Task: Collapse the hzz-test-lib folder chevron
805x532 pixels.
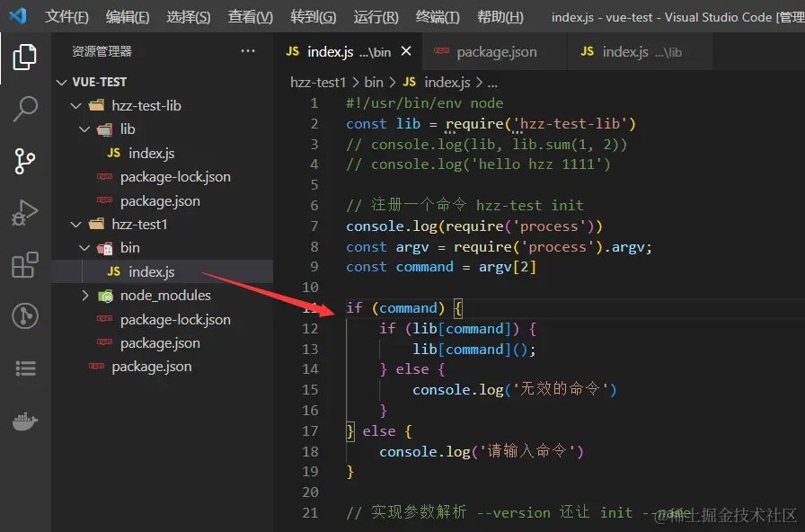Action: [76, 106]
